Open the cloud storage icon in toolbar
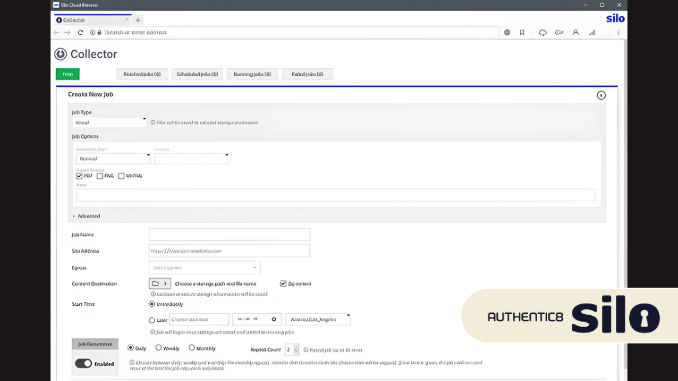The width and height of the screenshot is (678, 381). pyautogui.click(x=542, y=32)
